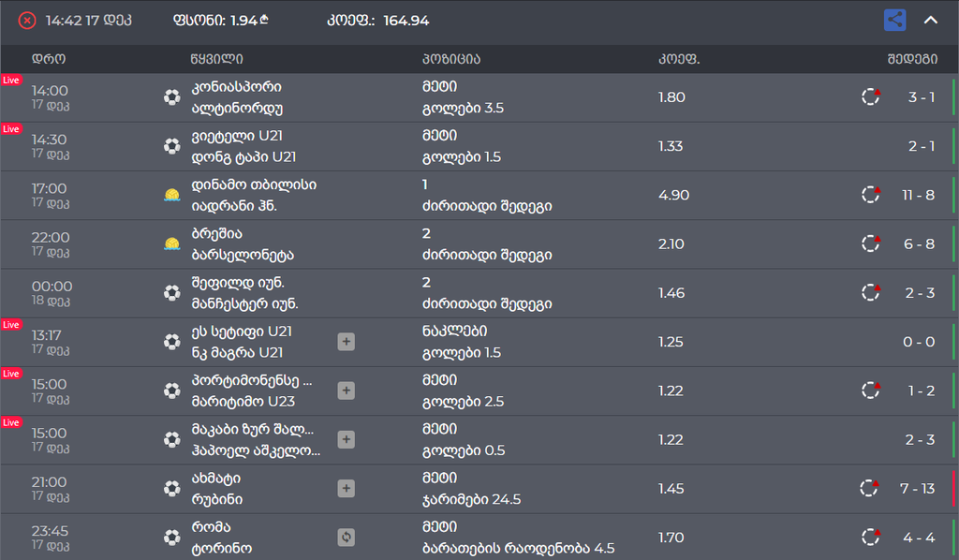959x560 pixels.
Task: Click the დრო column header
Action: 49,59
